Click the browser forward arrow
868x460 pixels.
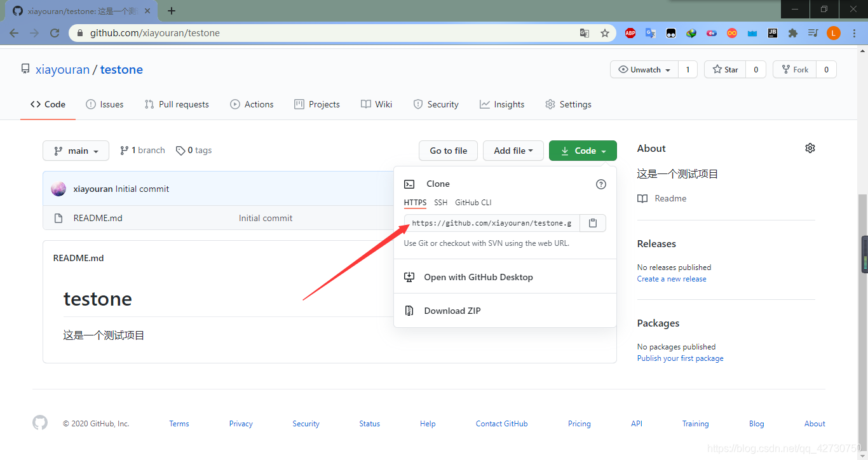pyautogui.click(x=34, y=33)
